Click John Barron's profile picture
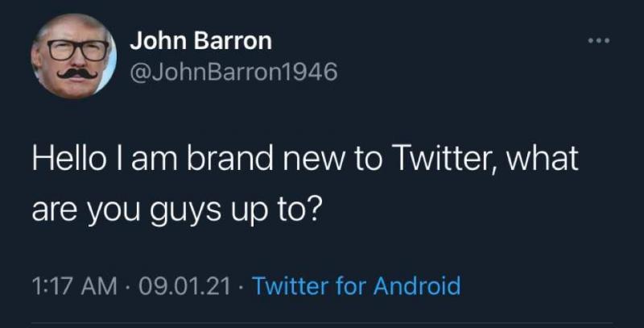This screenshot has height=328, width=644. [x=73, y=56]
